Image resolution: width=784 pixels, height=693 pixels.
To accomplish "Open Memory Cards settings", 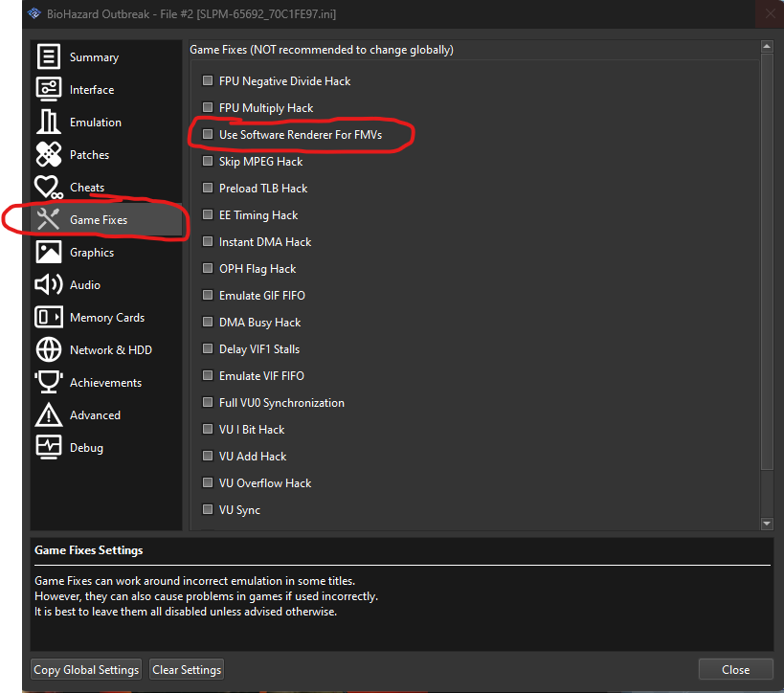I will pos(107,318).
